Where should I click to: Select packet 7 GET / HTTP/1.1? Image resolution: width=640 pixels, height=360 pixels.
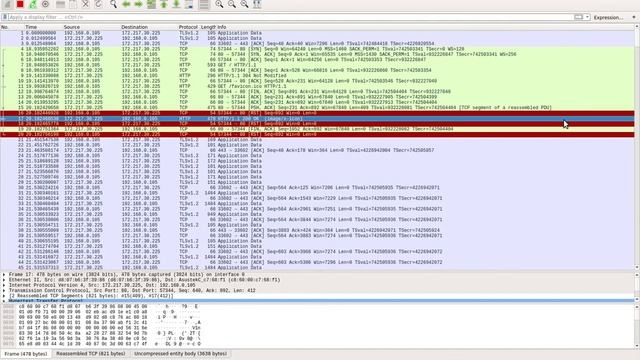coord(317,65)
